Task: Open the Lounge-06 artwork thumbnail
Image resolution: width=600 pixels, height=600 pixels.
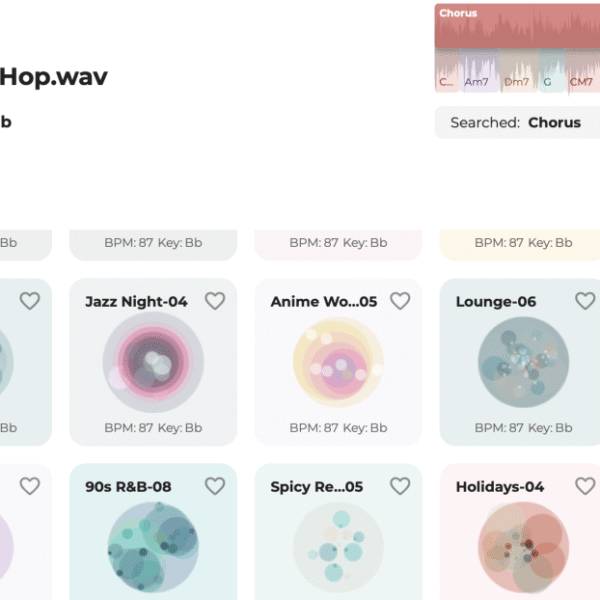Action: 523,362
